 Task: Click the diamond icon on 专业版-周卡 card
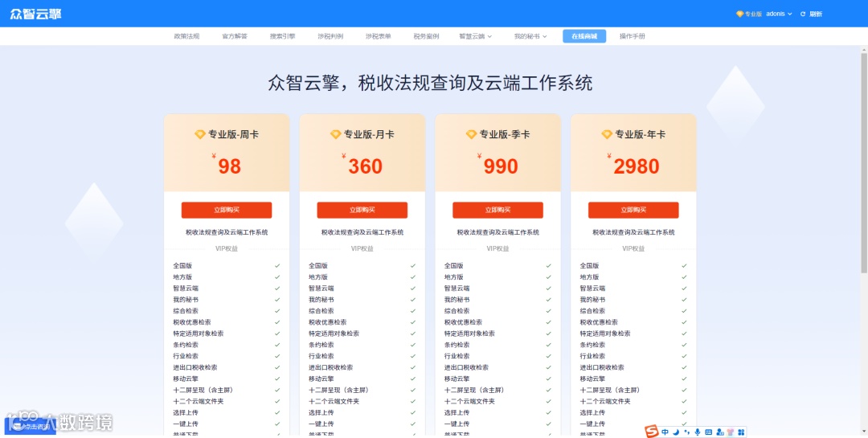200,134
